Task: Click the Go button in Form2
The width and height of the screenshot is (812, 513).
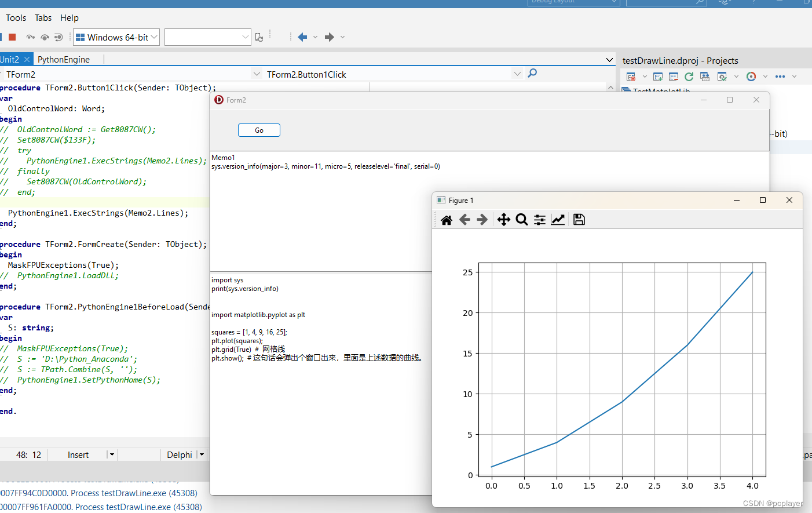Action: click(259, 130)
